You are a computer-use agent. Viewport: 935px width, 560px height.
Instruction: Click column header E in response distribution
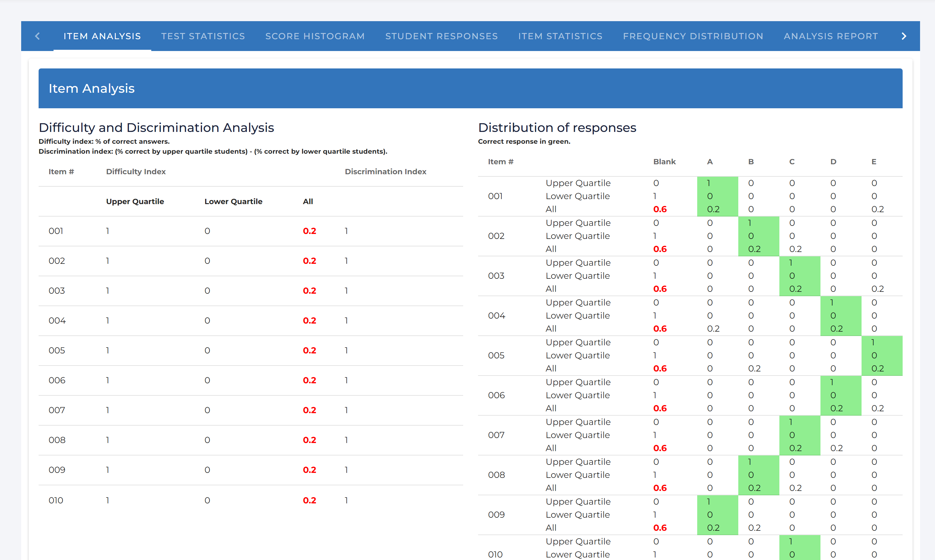874,161
